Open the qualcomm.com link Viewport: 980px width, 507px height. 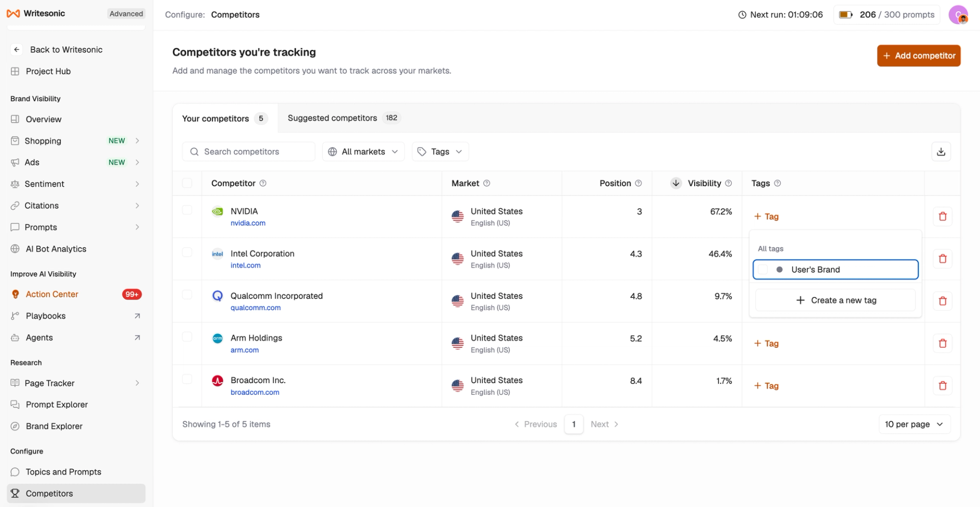(x=256, y=308)
